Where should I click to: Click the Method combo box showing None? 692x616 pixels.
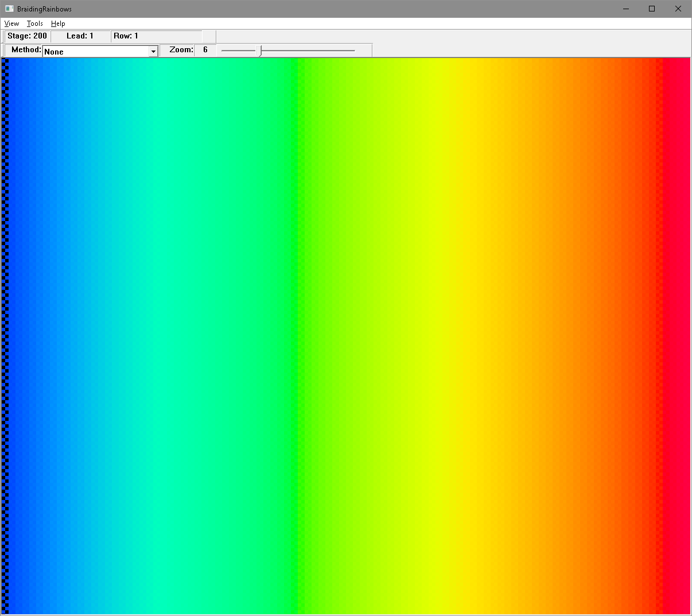click(x=100, y=52)
